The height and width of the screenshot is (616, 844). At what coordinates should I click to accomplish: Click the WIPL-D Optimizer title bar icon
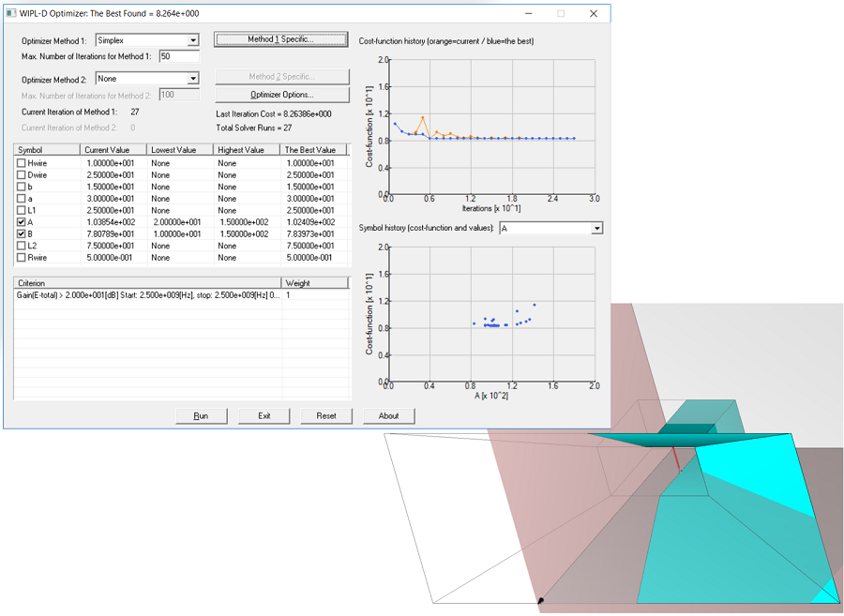(x=12, y=14)
